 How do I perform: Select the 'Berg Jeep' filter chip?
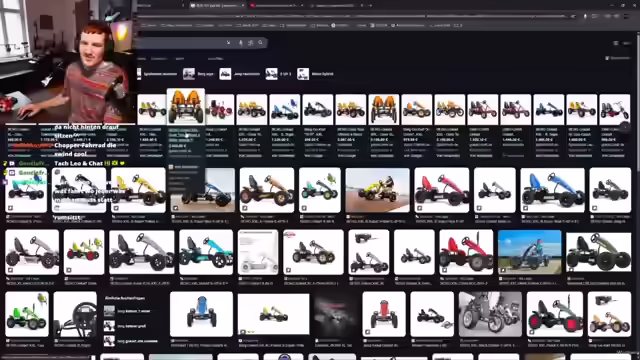[x=198, y=74]
